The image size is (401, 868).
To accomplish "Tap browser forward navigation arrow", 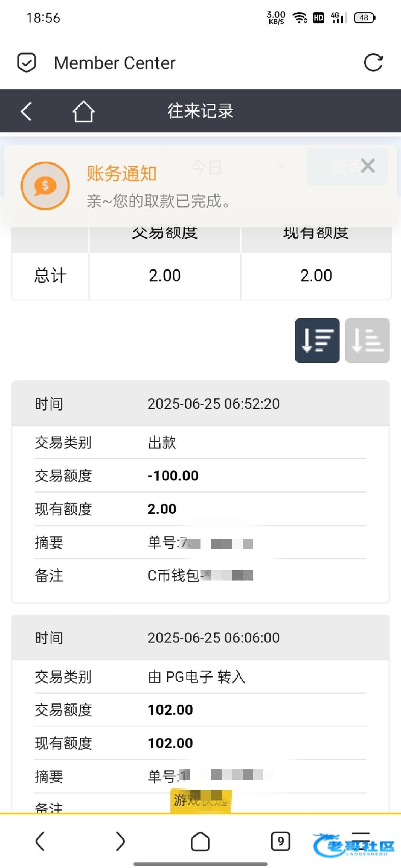I will tap(120, 841).
